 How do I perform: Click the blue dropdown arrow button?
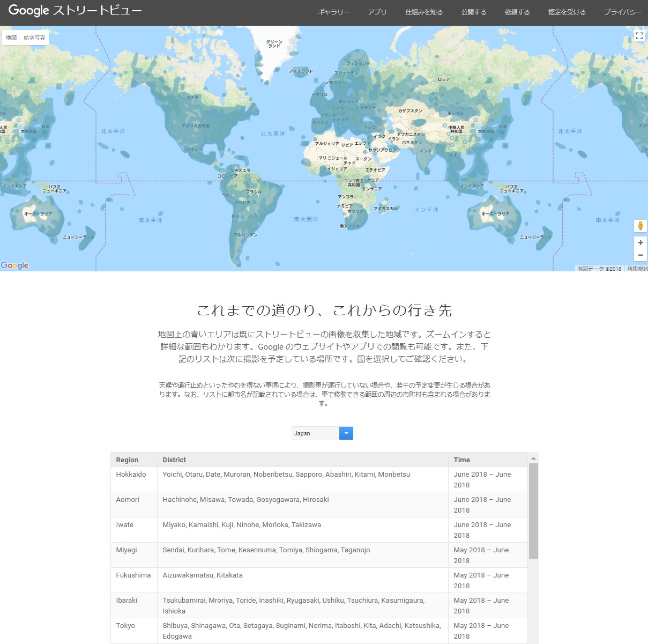(346, 433)
